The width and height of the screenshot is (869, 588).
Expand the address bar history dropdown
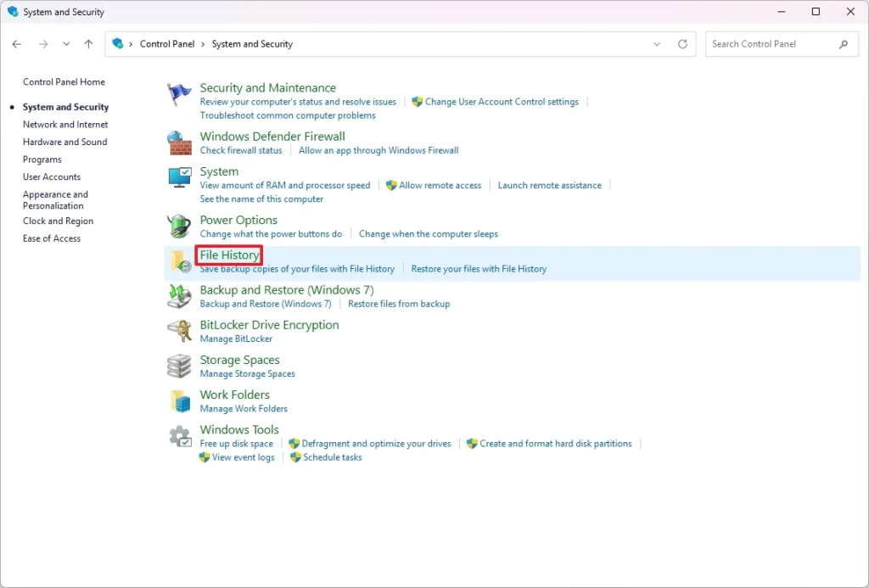pos(657,44)
